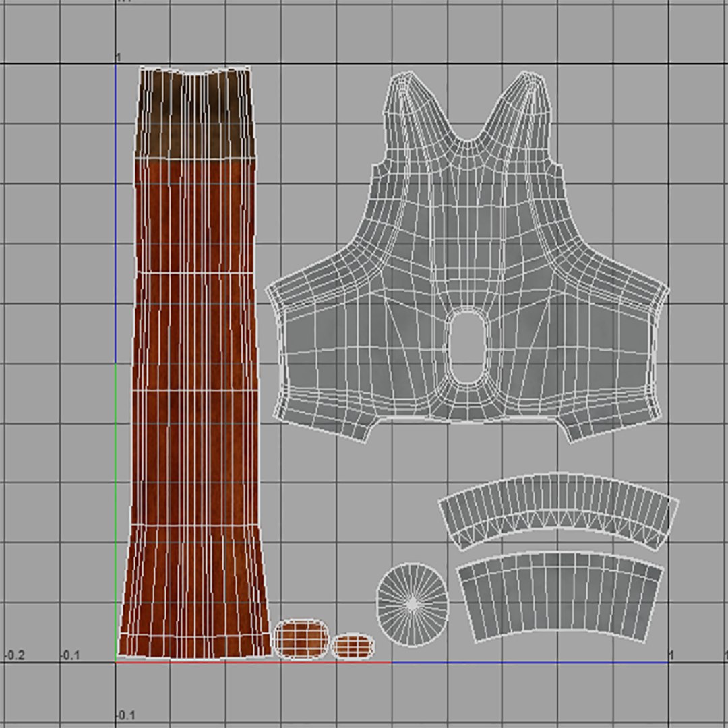
Task: Click the '-0.2' horizontal axis label
Action: click(x=14, y=655)
